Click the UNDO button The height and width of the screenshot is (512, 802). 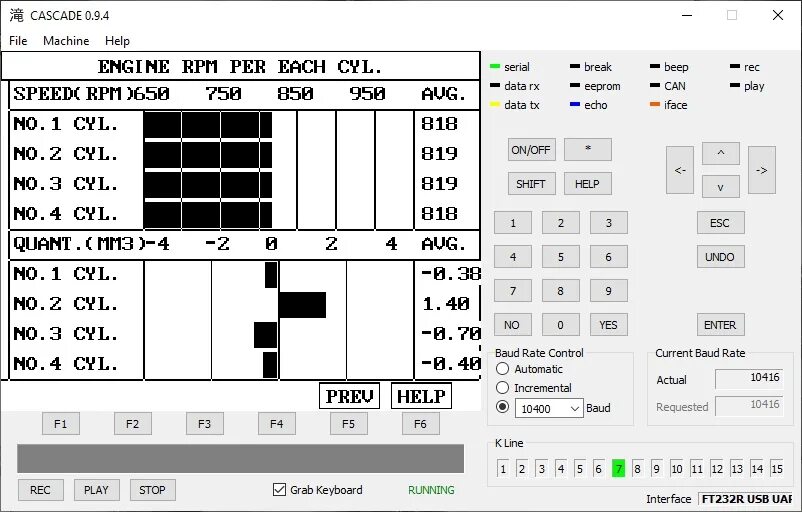point(720,257)
